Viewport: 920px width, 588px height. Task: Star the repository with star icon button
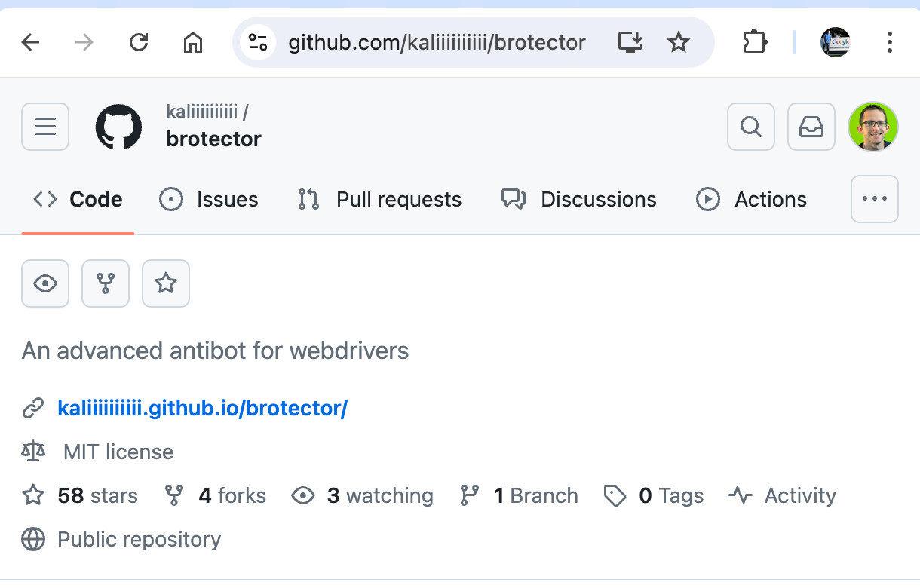(166, 283)
